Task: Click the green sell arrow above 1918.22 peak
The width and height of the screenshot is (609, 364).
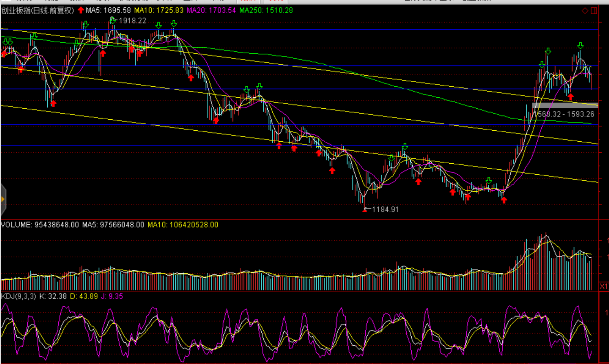Action: click(113, 19)
